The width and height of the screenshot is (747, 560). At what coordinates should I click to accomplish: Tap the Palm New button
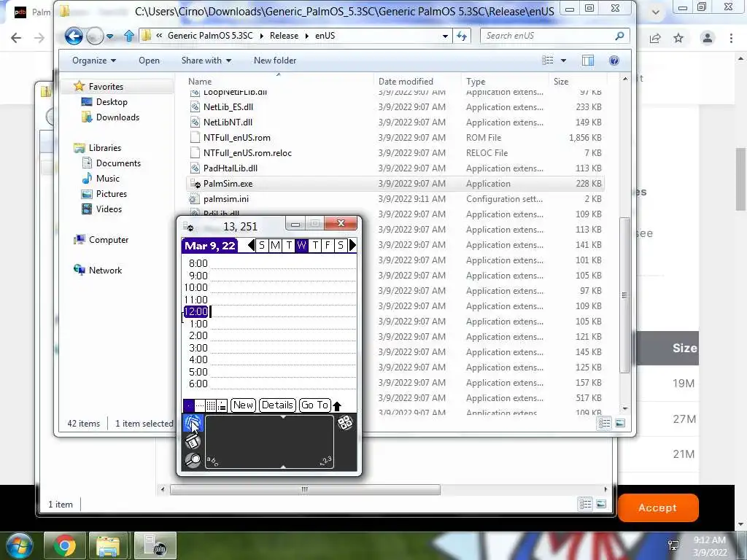(243, 405)
